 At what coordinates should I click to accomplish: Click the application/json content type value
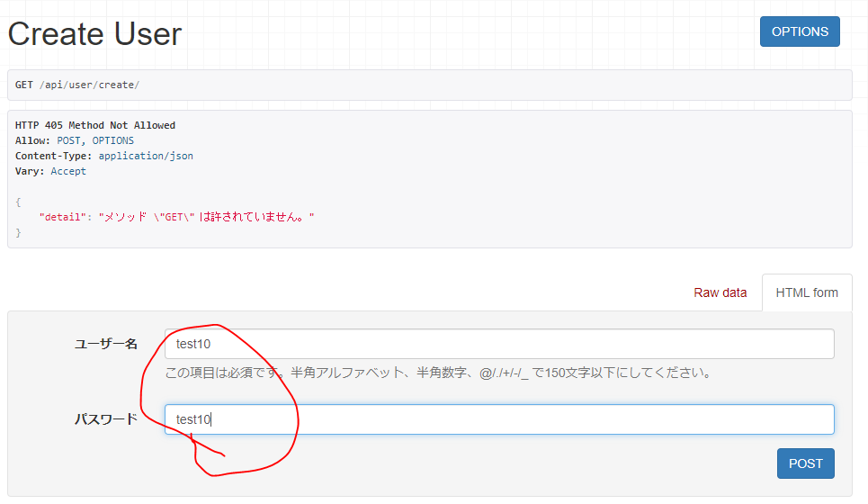click(146, 156)
